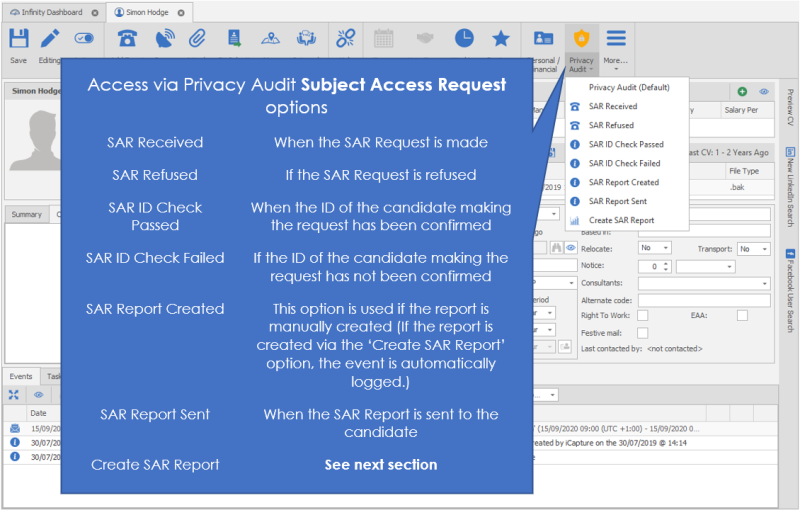Click the paperclip attachment icon
Viewport: 800px width, 510px height.
[x=197, y=39]
